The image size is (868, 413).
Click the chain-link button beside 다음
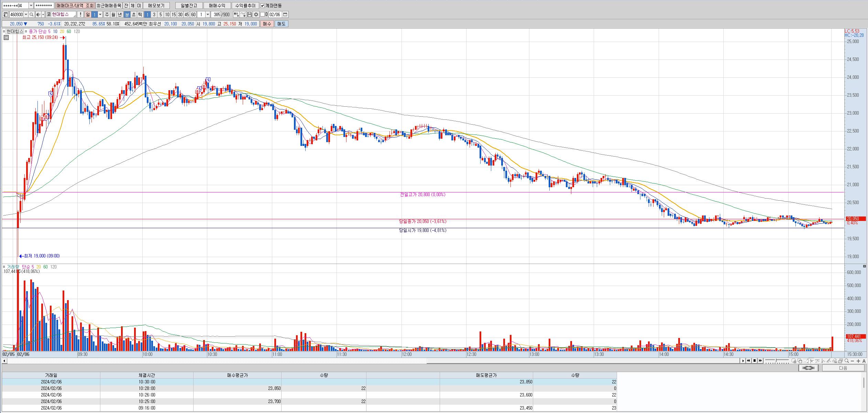(x=809, y=368)
